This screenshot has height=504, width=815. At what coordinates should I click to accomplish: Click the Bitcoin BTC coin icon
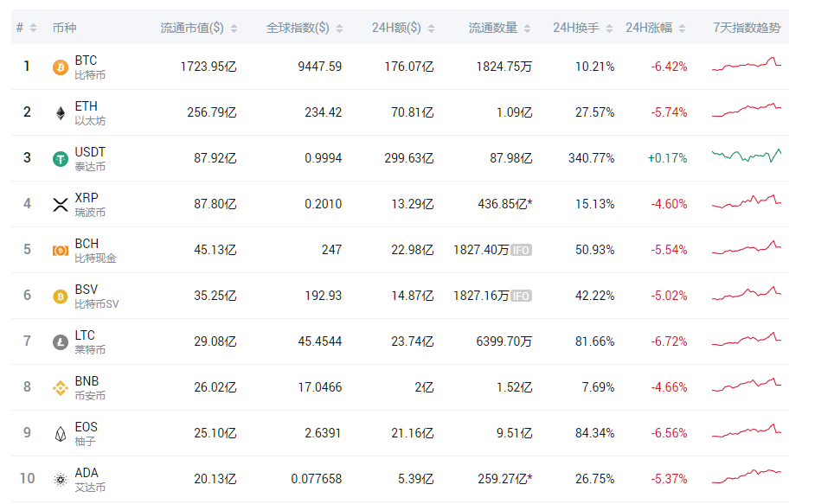(x=61, y=67)
